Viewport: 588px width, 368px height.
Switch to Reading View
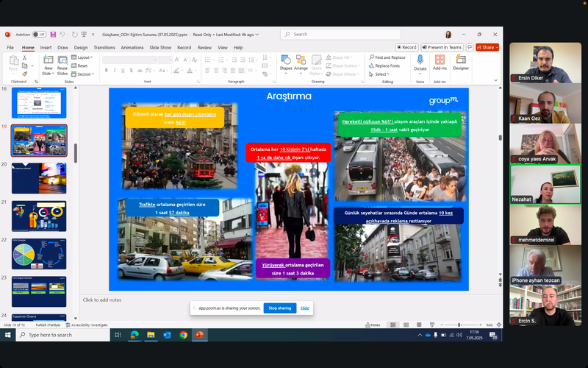click(x=419, y=325)
